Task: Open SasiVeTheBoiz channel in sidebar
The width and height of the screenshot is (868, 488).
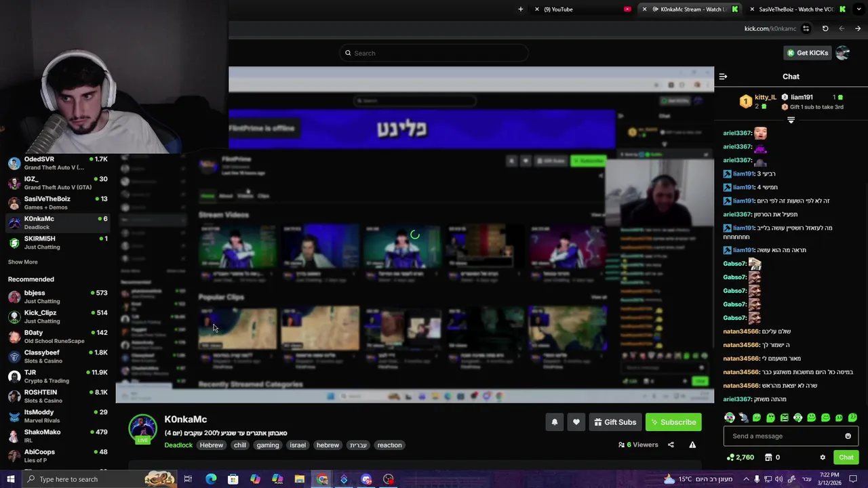Action: (x=58, y=203)
